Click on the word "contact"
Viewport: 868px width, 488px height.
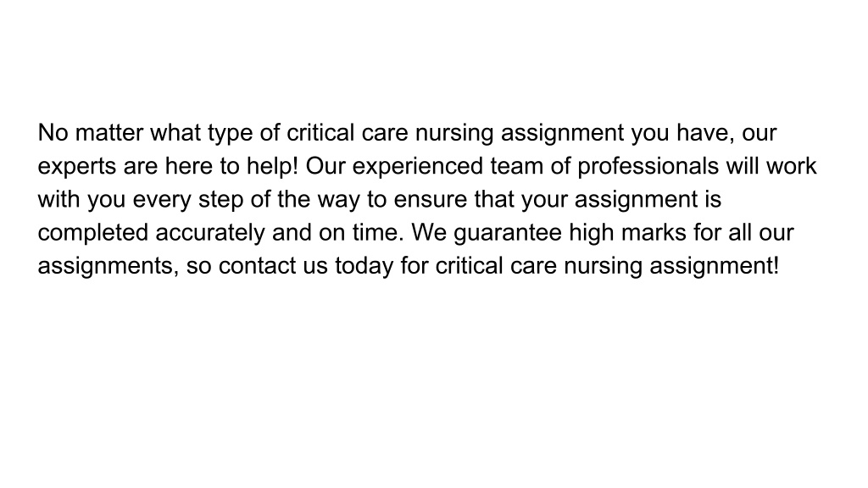258,265
